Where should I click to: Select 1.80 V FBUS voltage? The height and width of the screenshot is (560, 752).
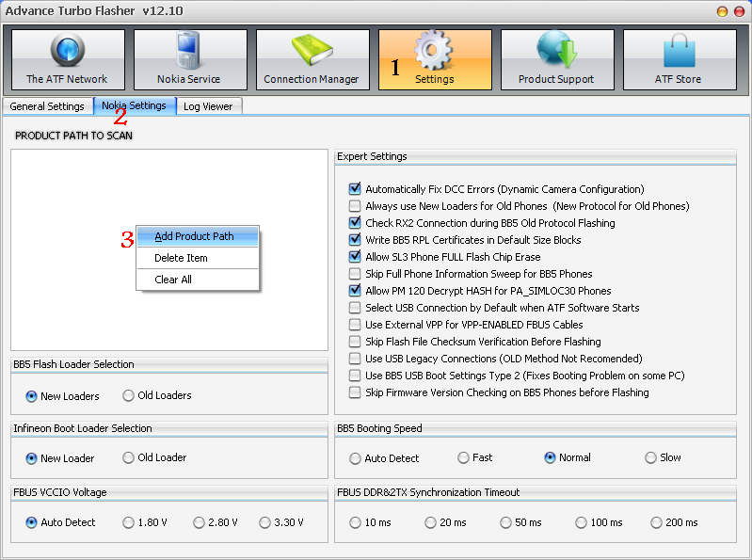coord(128,522)
